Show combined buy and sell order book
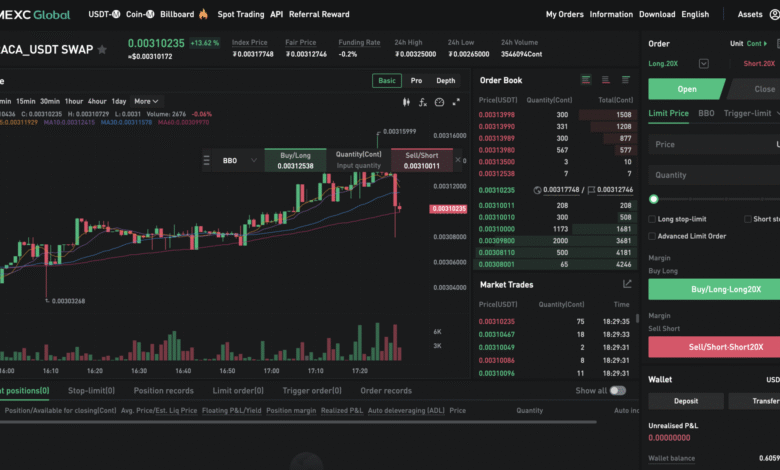The height and width of the screenshot is (470, 780). 586,80
